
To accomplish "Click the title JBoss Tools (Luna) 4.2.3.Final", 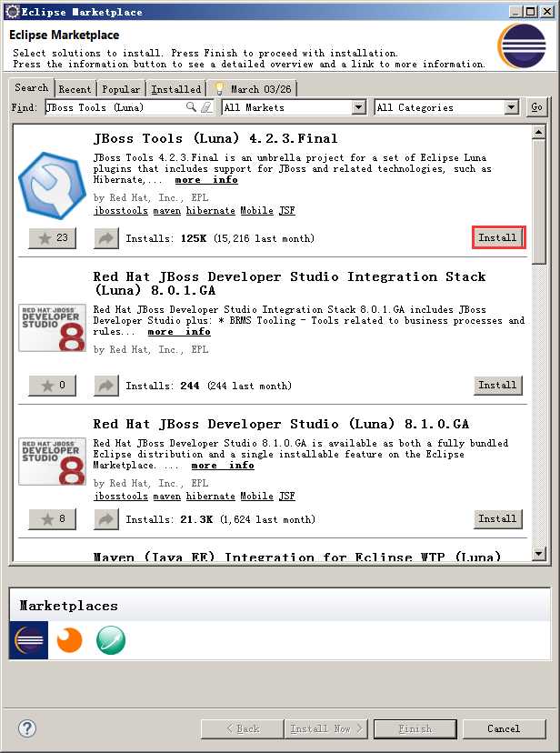I will (x=215, y=138).
